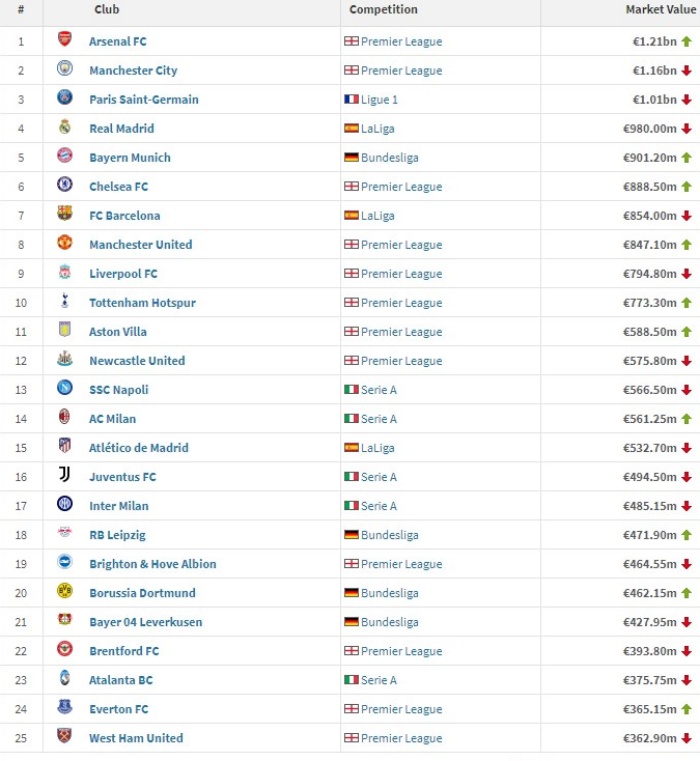Open the Brighton & Hove Albion link
Image resolution: width=700 pixels, height=761 pixels.
point(152,564)
